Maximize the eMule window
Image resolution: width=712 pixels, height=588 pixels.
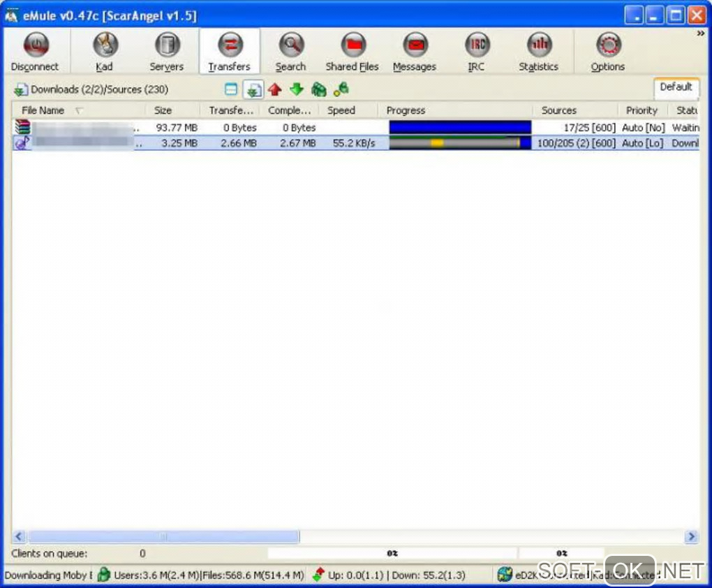pyautogui.click(x=675, y=15)
